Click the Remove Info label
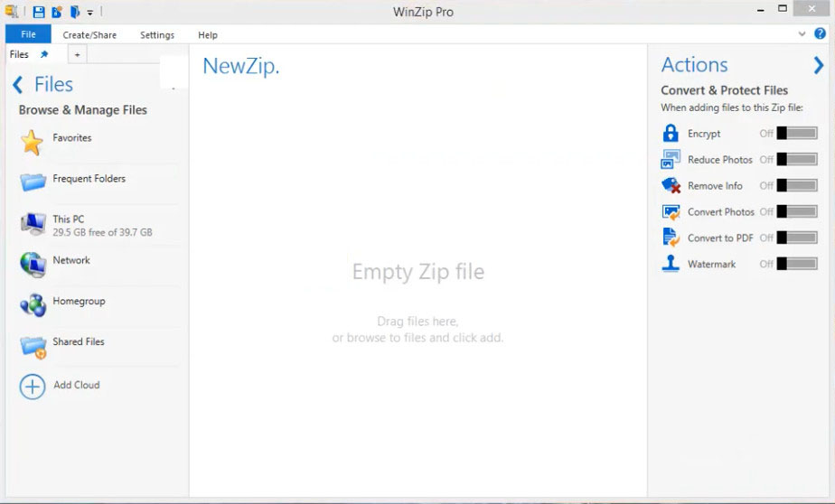The image size is (835, 504). coord(715,186)
